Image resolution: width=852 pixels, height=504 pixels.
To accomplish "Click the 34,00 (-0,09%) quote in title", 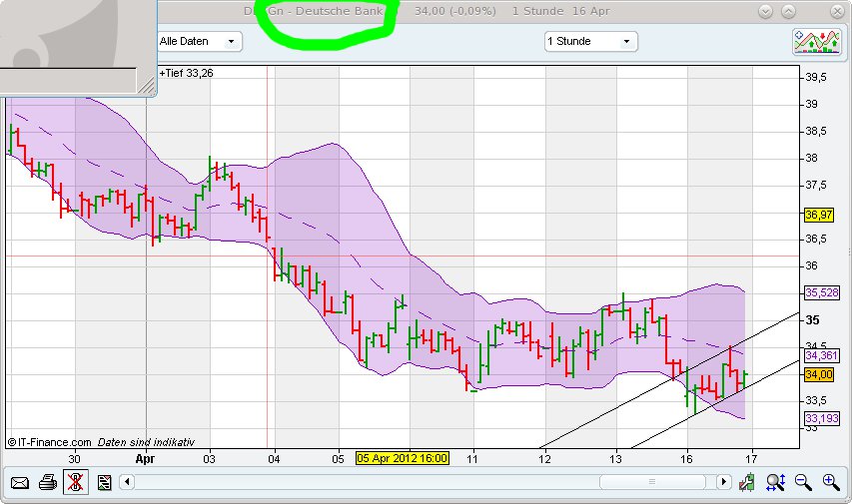I will point(454,11).
